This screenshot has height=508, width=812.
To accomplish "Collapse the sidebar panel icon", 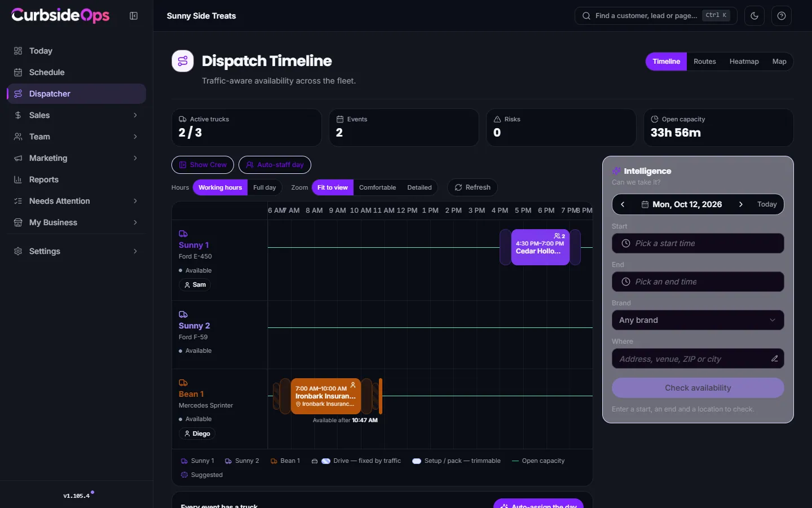I will click(134, 16).
